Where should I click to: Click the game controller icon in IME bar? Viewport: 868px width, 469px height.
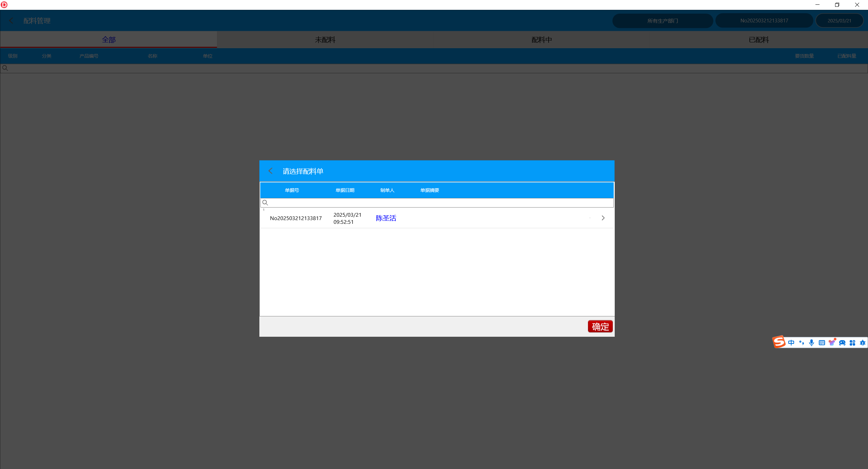pos(842,343)
